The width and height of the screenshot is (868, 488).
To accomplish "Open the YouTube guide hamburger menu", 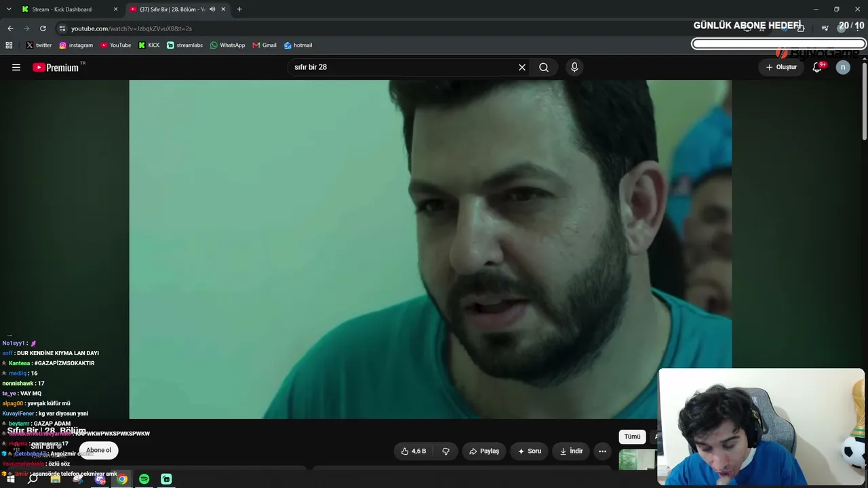I will 16,67.
